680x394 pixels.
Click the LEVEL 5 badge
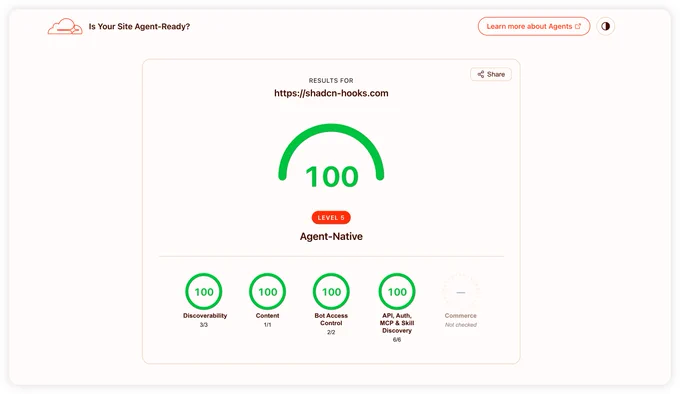pyautogui.click(x=331, y=218)
